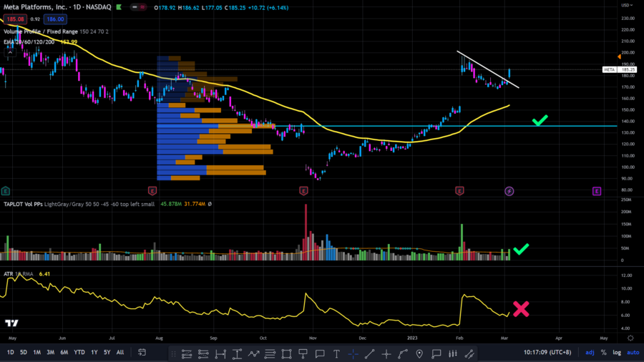
Task: Select the signpost annotation tool
Action: [303, 353]
